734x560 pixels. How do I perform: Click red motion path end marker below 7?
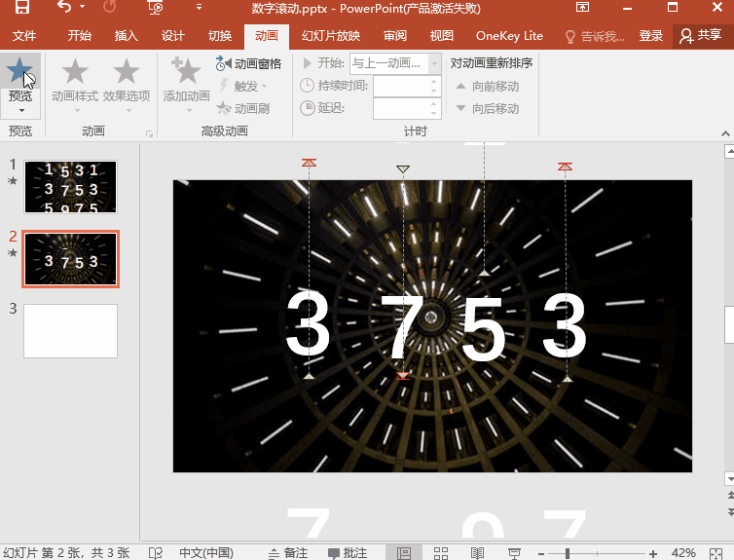[x=403, y=376]
